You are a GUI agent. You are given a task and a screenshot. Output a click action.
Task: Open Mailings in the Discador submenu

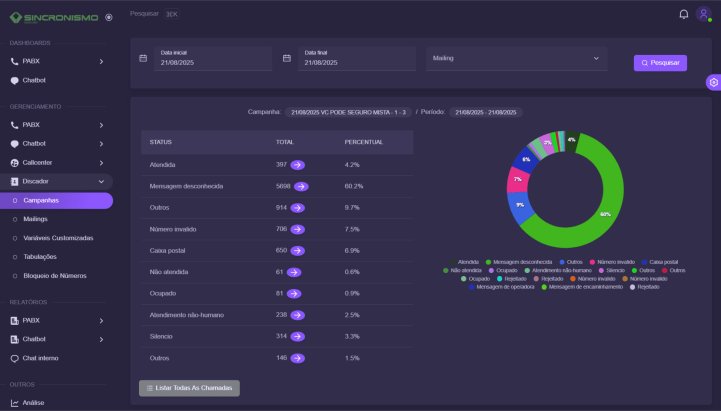(36, 218)
